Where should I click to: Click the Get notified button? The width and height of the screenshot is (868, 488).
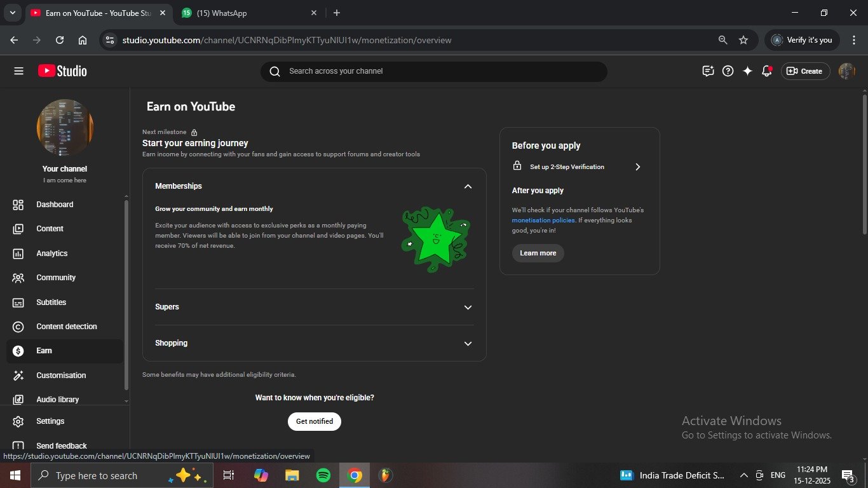pyautogui.click(x=315, y=421)
